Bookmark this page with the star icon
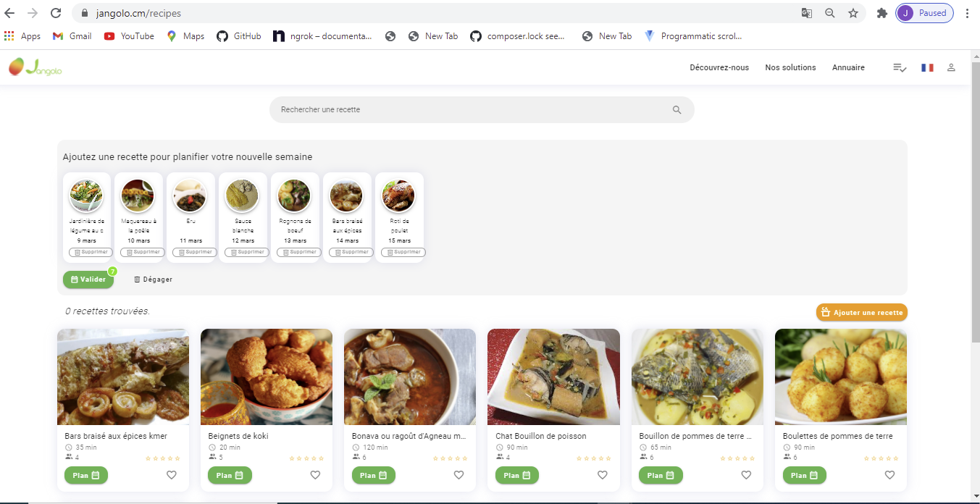Screen dimensions: 980x504 (x=853, y=13)
